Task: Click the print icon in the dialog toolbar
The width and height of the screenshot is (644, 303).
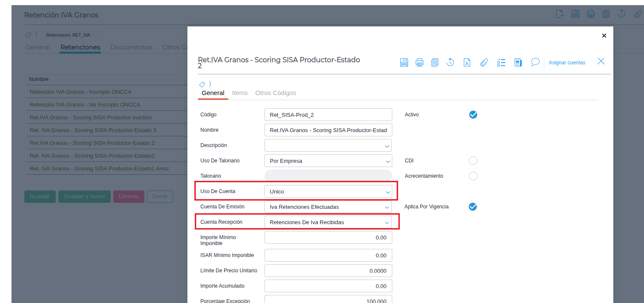Action: pyautogui.click(x=420, y=63)
